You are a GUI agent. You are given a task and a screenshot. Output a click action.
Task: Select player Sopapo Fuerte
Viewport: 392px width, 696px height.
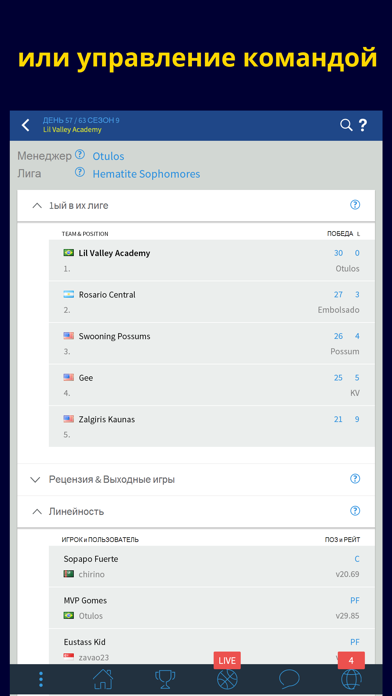pyautogui.click(x=91, y=559)
